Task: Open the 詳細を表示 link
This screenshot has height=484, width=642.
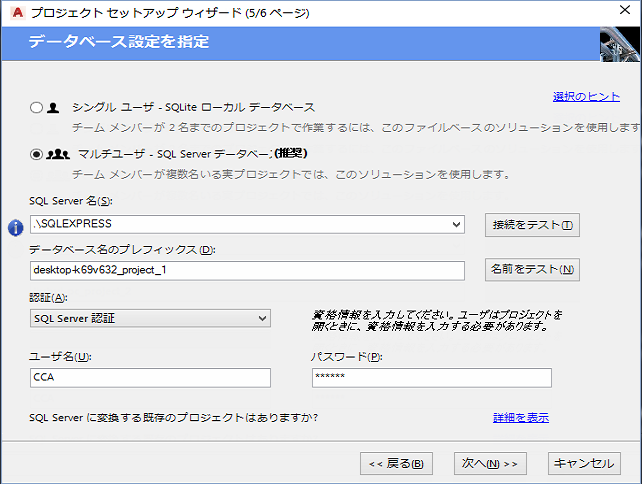Action: (x=521, y=418)
